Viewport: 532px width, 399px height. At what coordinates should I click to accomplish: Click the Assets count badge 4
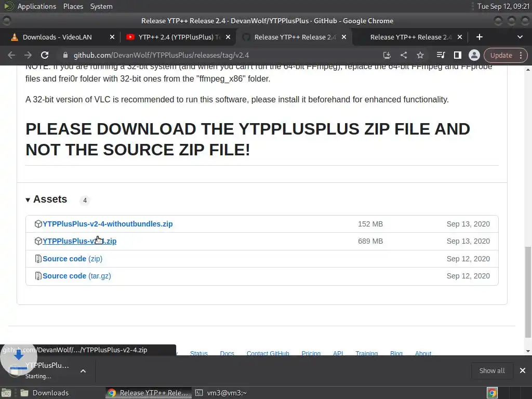(85, 200)
